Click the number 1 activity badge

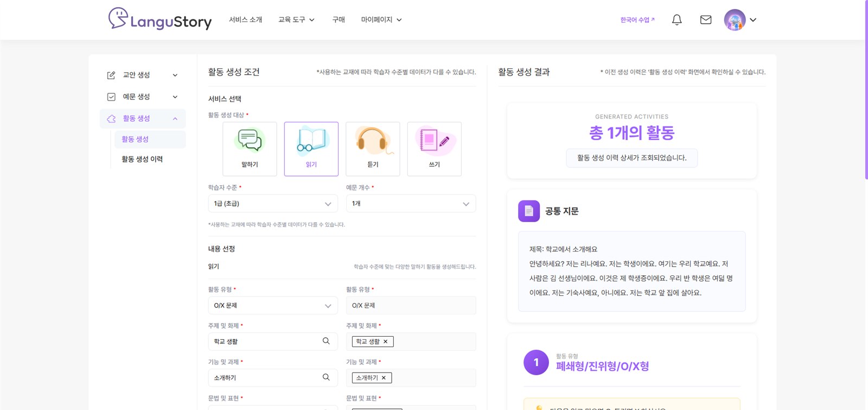[x=536, y=362]
